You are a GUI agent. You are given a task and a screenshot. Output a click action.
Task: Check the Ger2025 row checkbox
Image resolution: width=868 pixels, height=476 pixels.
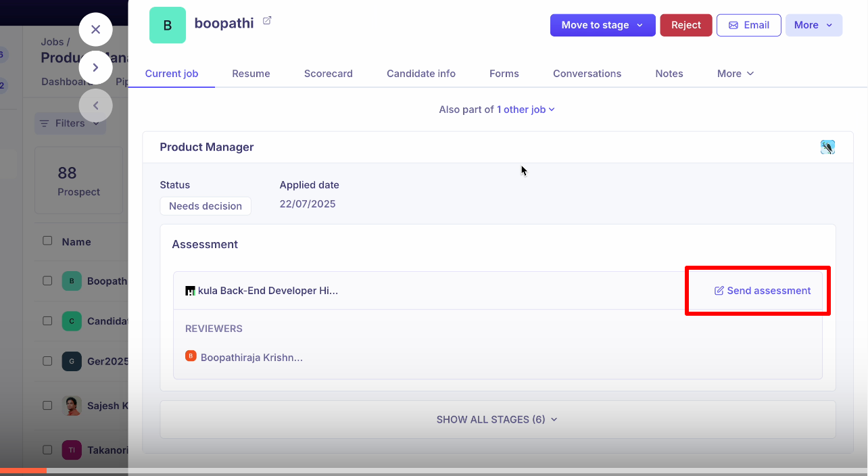point(47,360)
